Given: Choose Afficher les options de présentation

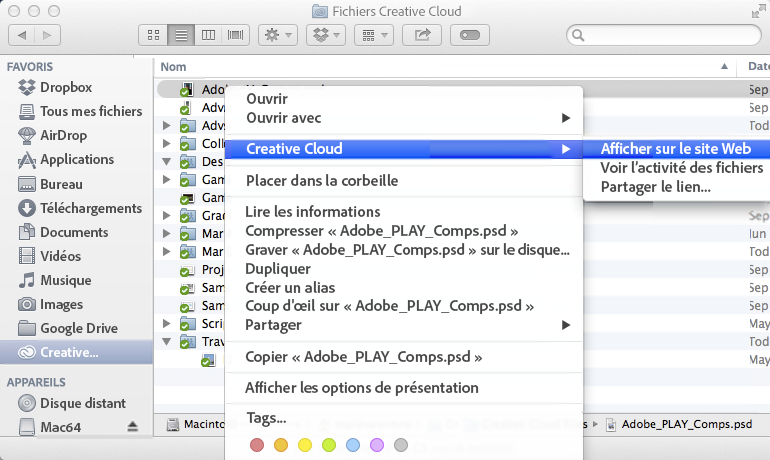Looking at the screenshot, I should [404, 388].
